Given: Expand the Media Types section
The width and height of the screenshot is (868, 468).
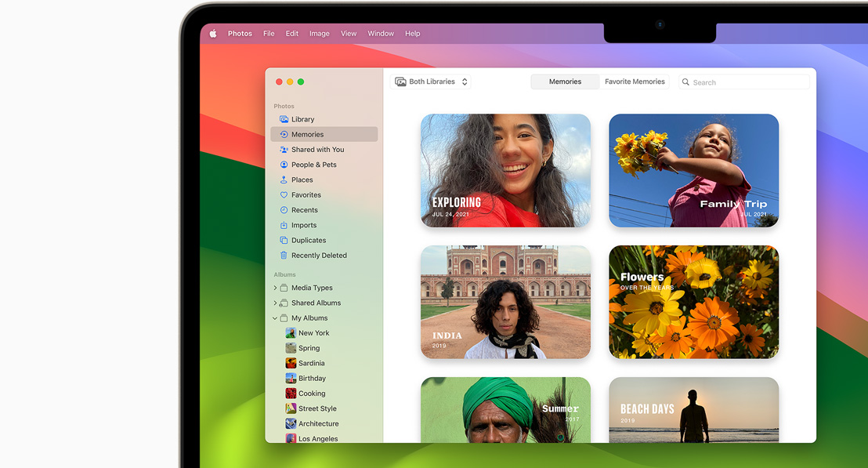Looking at the screenshot, I should click(x=273, y=288).
